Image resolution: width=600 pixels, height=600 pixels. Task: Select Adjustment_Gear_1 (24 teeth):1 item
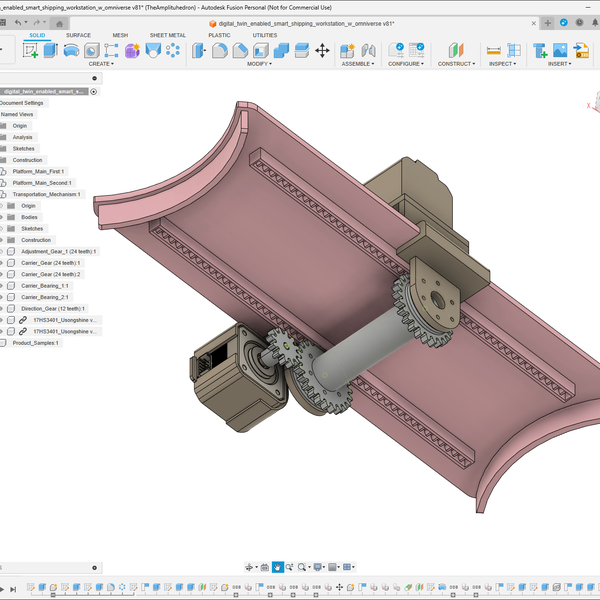[x=58, y=251]
